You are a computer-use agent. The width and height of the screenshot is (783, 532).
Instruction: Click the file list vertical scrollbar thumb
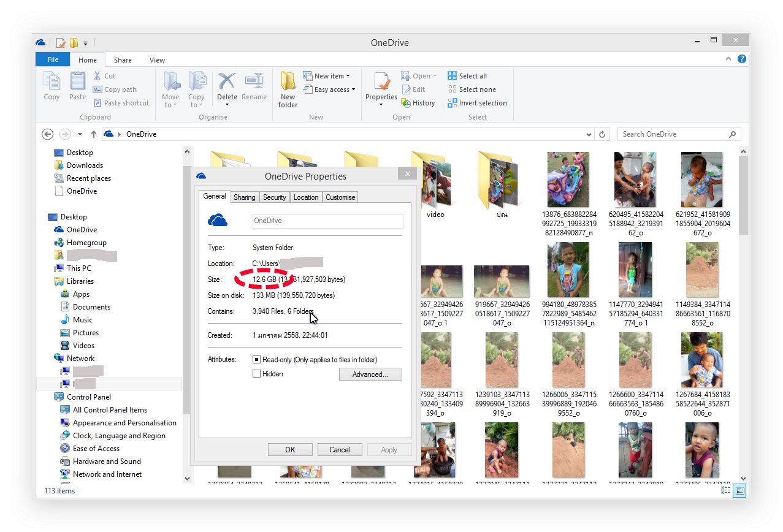point(744,196)
